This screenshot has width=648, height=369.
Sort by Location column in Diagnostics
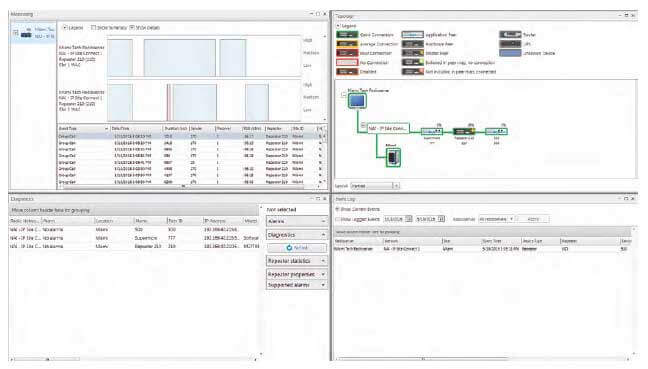tap(113, 221)
